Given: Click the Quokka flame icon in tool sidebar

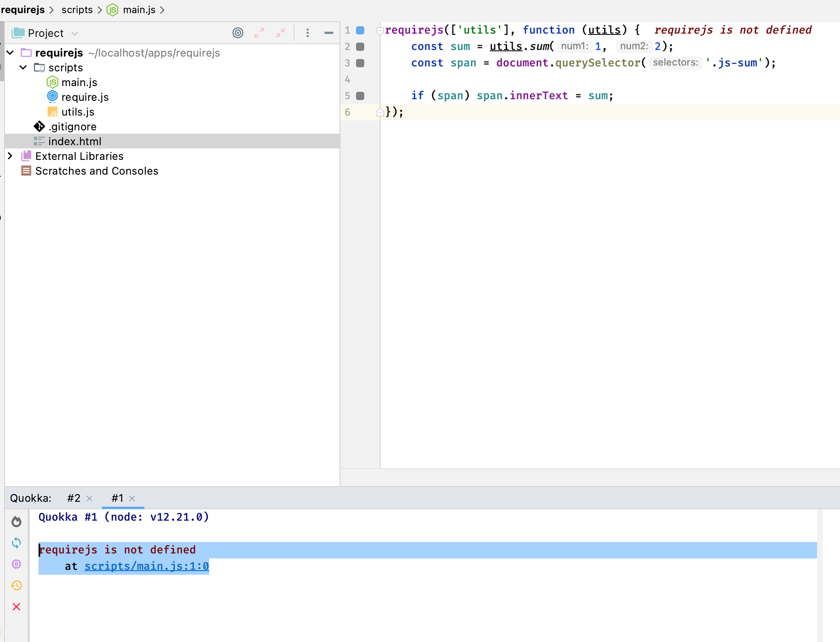Looking at the screenshot, I should tap(16, 521).
